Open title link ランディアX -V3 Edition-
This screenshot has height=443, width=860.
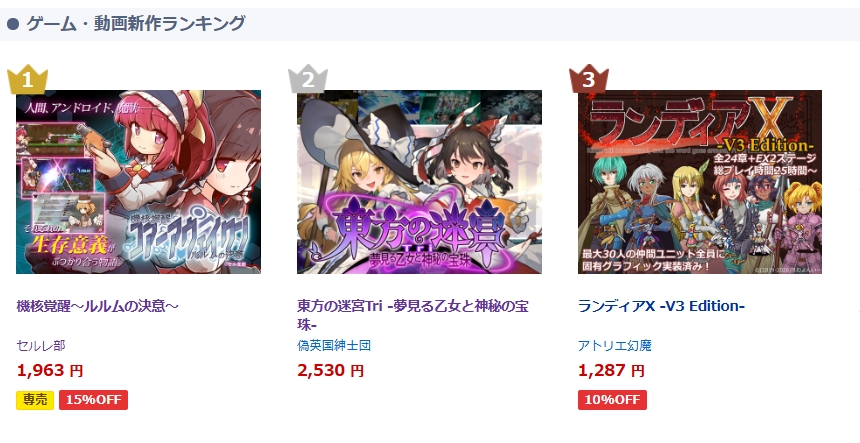[661, 306]
